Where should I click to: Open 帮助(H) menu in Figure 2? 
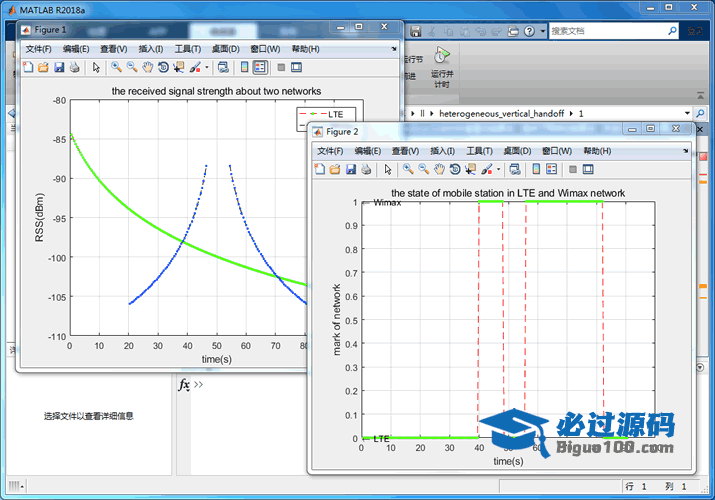597,151
